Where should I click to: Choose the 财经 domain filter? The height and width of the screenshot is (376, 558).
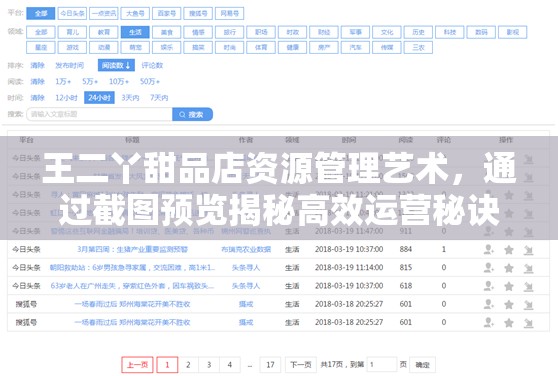pos(324,32)
